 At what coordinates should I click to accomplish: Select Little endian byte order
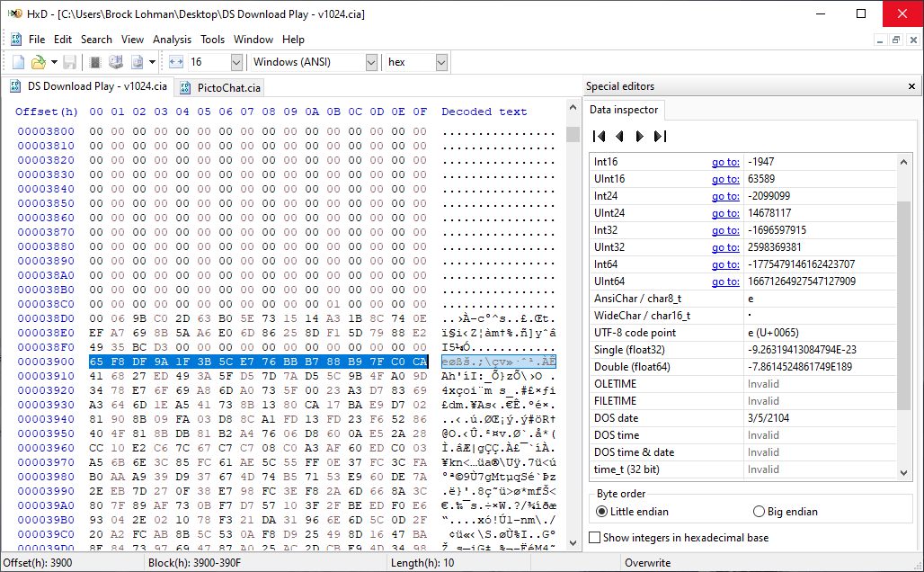632,512
